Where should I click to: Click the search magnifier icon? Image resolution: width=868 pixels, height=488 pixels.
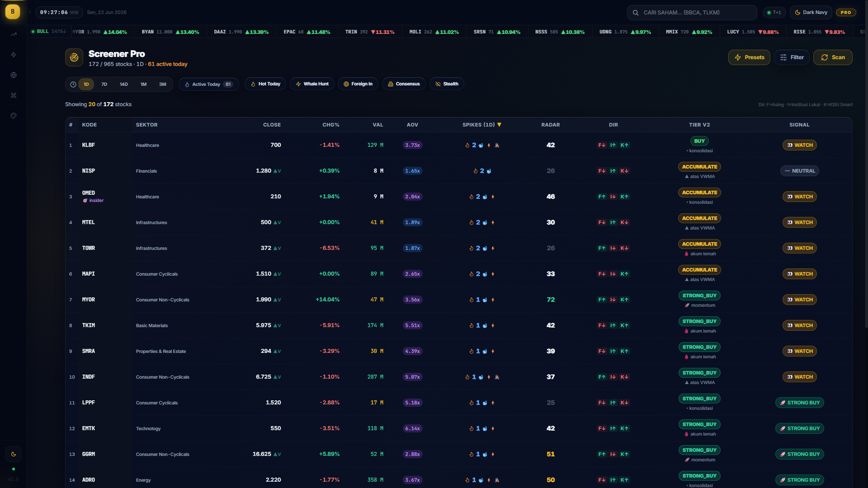click(x=636, y=13)
